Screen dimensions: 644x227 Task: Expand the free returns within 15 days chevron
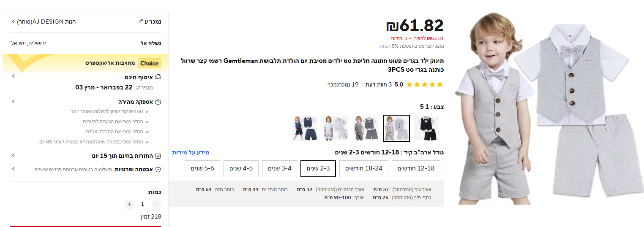click(13, 155)
